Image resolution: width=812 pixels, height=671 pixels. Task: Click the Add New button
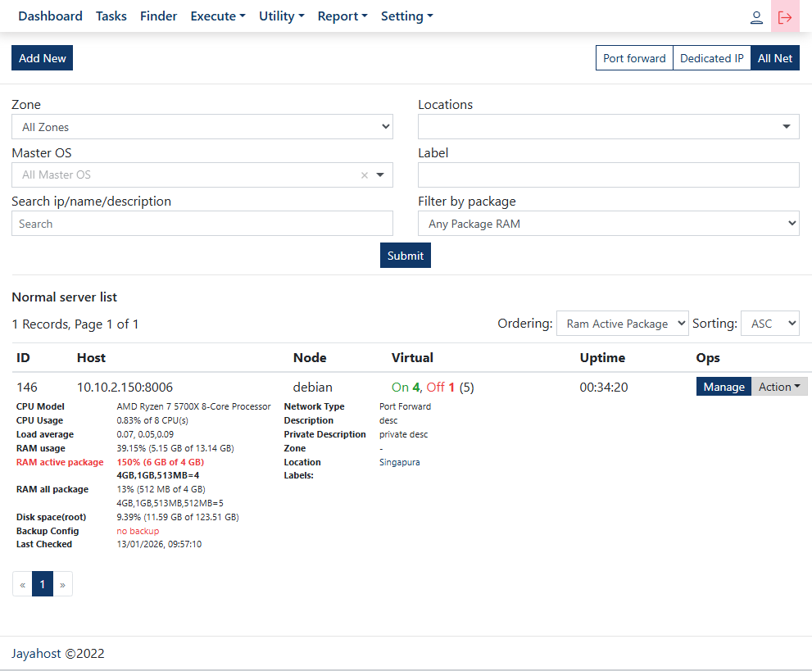[x=42, y=57]
